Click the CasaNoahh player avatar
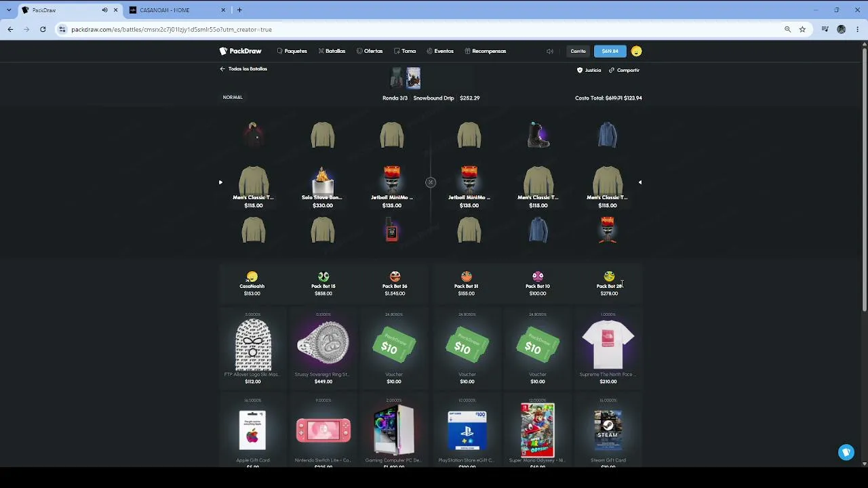The height and width of the screenshot is (488, 868). pyautogui.click(x=252, y=277)
